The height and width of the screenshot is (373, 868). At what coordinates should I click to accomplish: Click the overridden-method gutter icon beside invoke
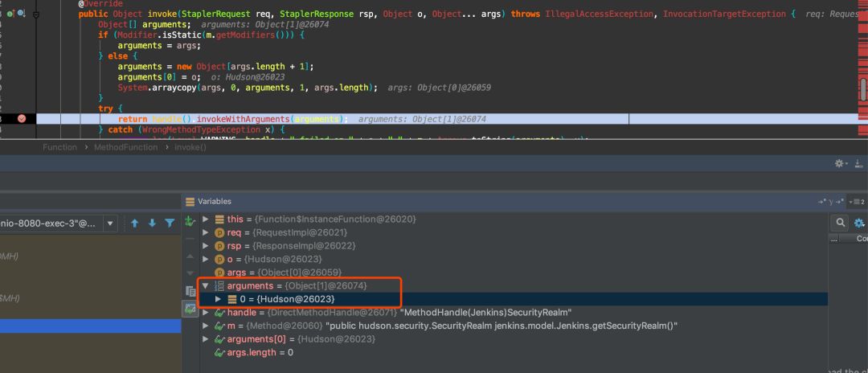coord(21,14)
